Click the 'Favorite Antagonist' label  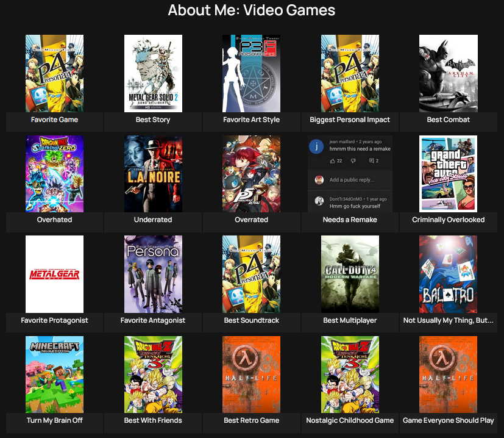click(x=153, y=320)
